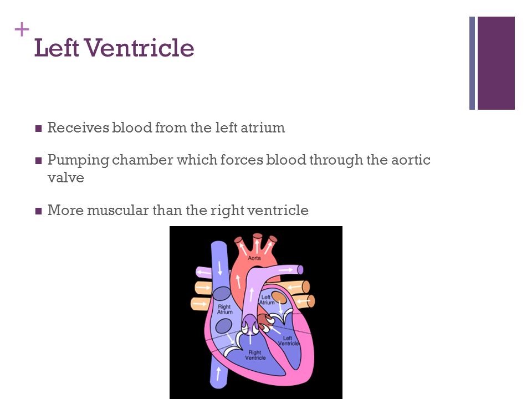Select the "Receives blood from the left atrium" bullet
The height and width of the screenshot is (399, 532).
coord(166,127)
